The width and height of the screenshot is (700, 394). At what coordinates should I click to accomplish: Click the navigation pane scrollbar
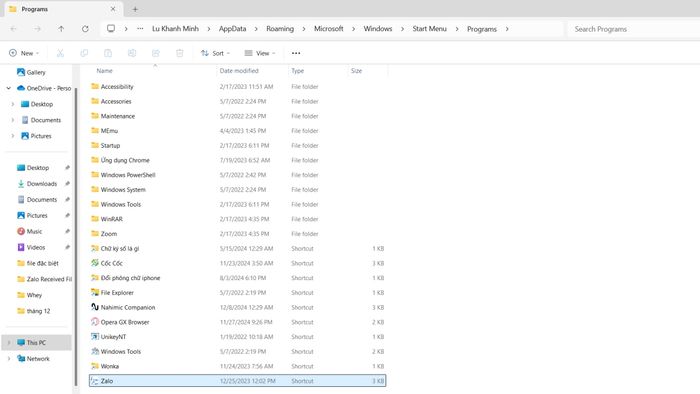tap(75, 236)
